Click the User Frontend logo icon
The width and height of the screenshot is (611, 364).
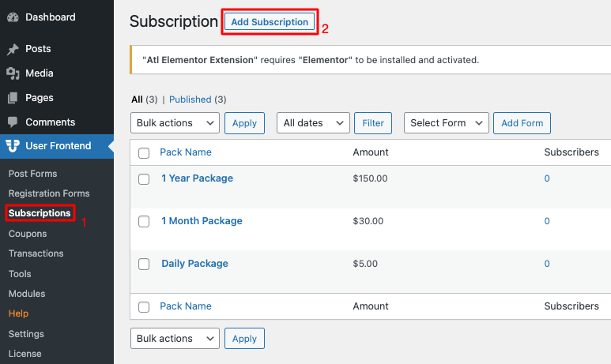point(13,145)
